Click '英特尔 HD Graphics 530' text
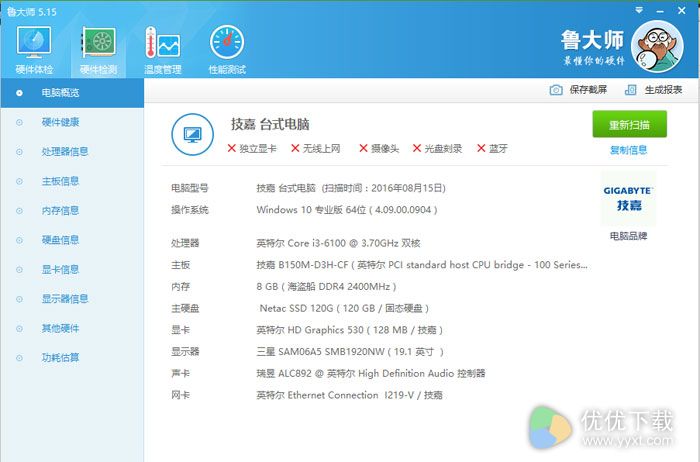700x462 pixels. tap(310, 330)
